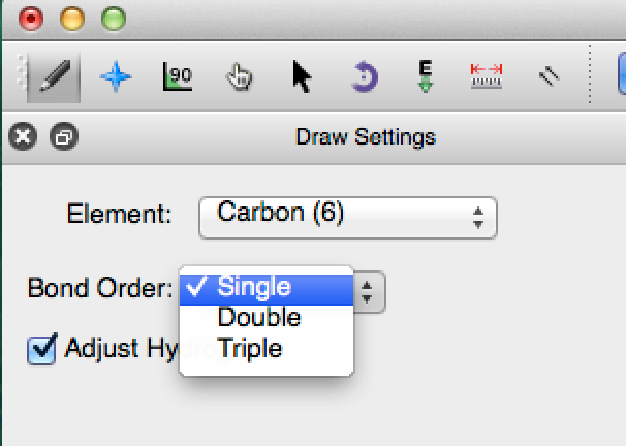
Task: Enable the Auto Optimization tool
Action: click(x=425, y=77)
